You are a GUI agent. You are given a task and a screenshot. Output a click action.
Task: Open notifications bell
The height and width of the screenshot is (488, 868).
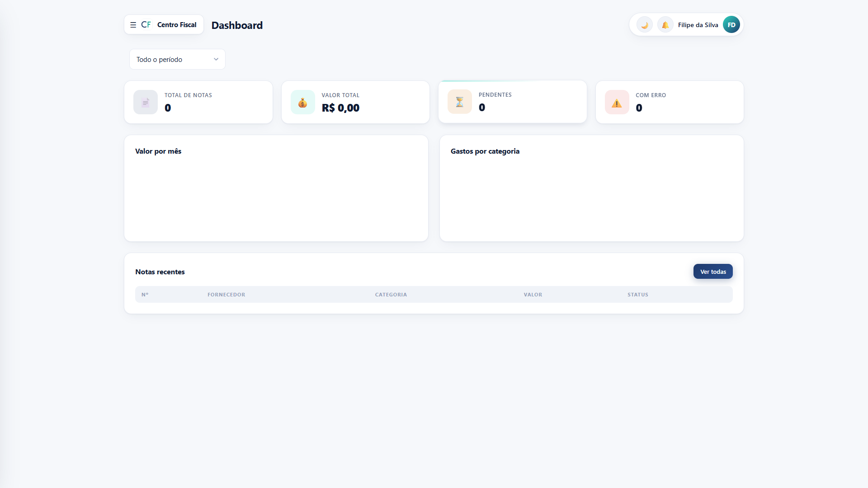[x=665, y=25]
